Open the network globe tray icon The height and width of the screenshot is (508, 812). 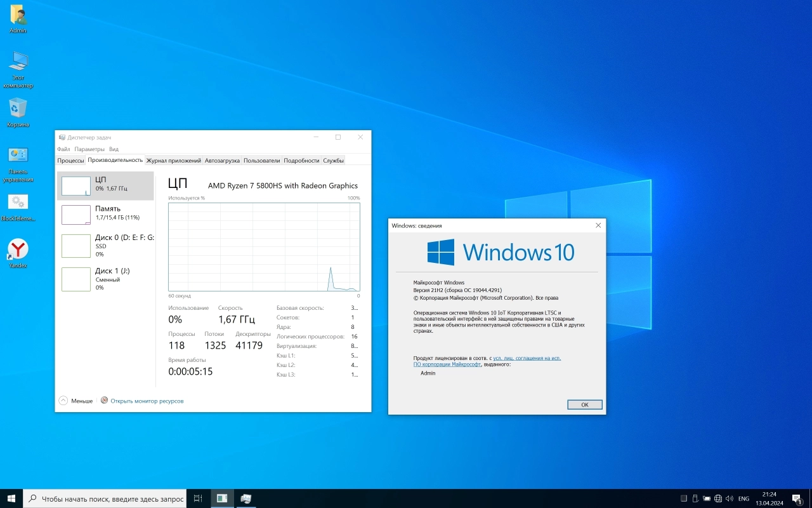pyautogui.click(x=718, y=498)
